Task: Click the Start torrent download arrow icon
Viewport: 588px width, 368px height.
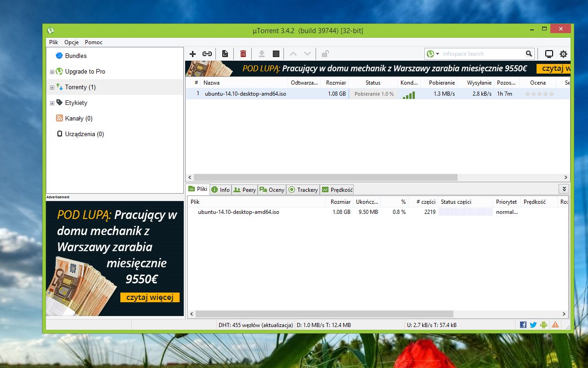Action: (x=261, y=54)
